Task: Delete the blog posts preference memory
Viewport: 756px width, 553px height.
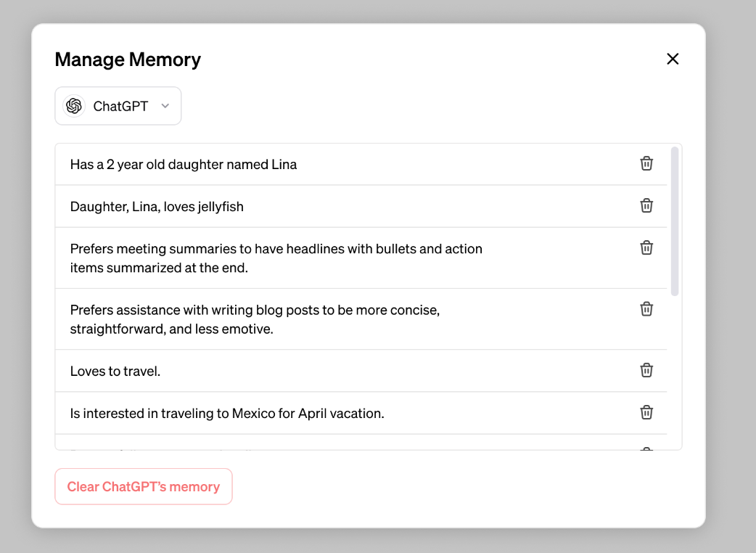Action: pos(646,308)
